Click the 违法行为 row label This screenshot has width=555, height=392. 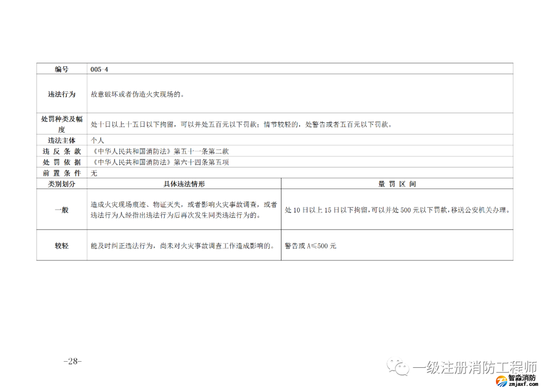click(x=62, y=94)
